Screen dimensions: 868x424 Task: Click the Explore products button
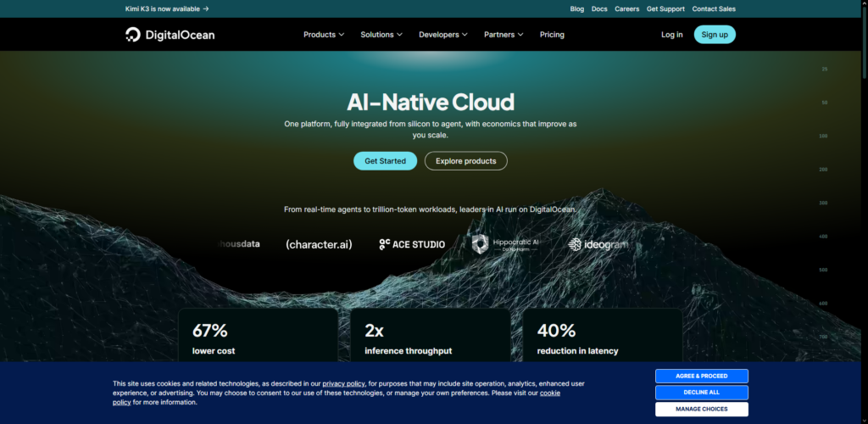pos(466,161)
